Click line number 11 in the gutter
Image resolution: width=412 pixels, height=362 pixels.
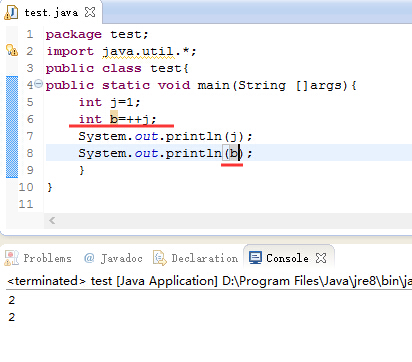point(26,204)
